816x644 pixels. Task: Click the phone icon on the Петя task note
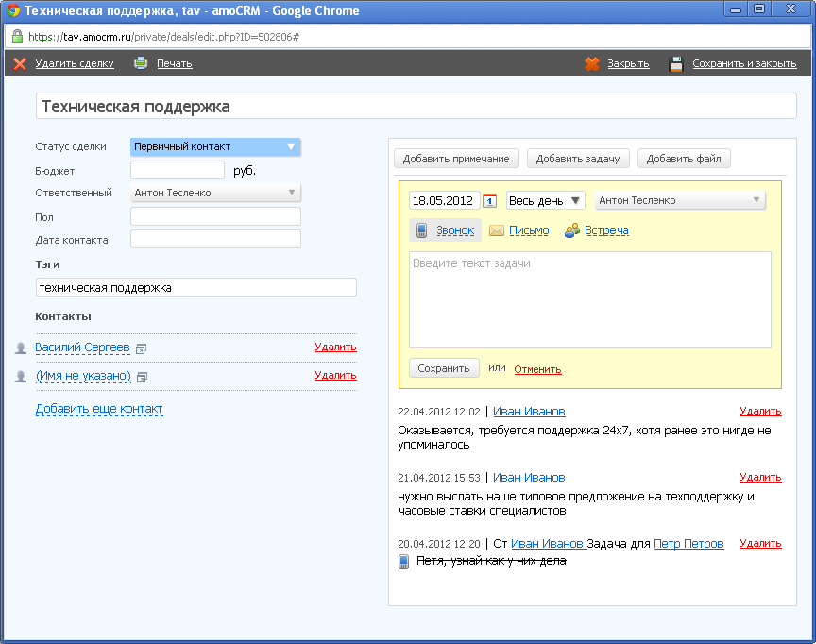pos(400,561)
